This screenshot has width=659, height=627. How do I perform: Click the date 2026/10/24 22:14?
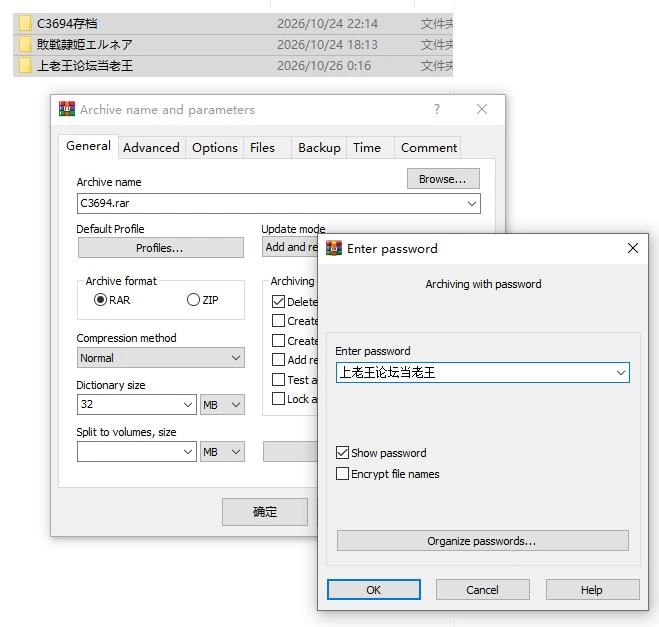coord(327,24)
